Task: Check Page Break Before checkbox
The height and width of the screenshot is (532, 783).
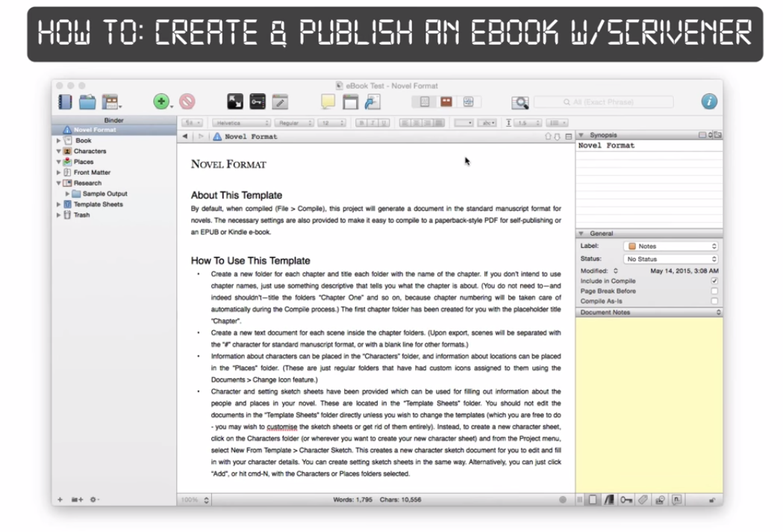Action: coord(714,291)
